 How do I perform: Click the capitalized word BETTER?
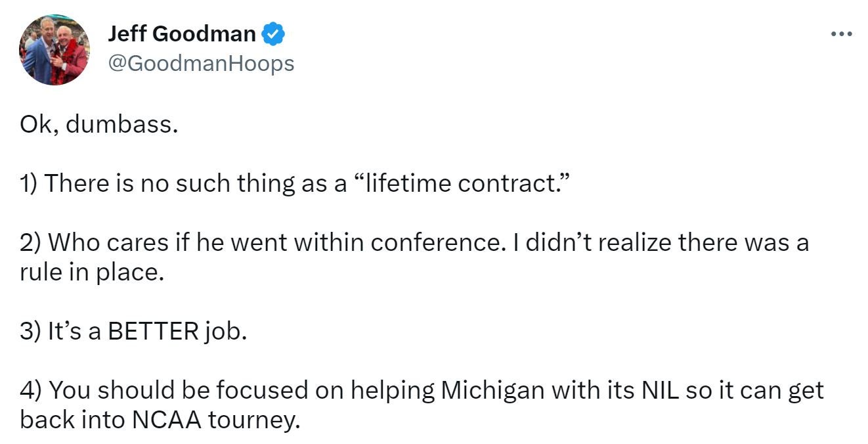pyautogui.click(x=153, y=332)
